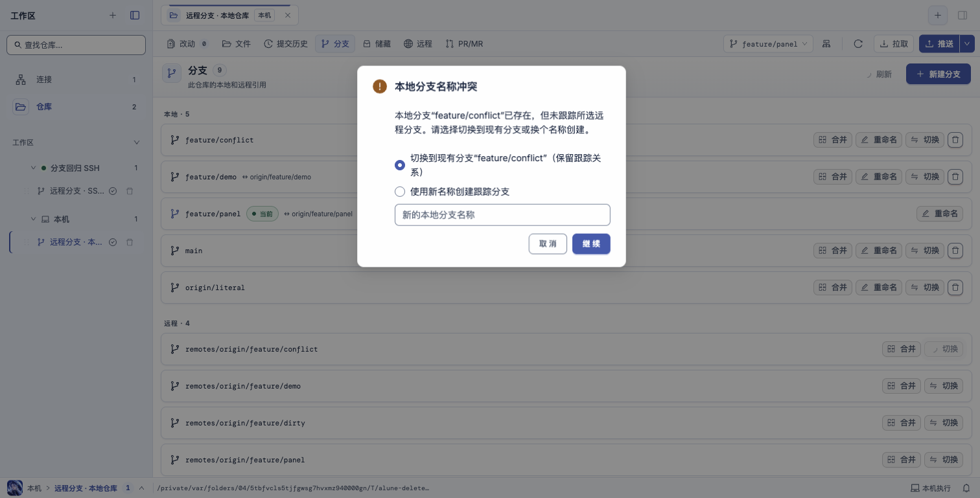Select switch to existing feature/conflict branch option
Viewport: 980px width, 498px height.
400,165
